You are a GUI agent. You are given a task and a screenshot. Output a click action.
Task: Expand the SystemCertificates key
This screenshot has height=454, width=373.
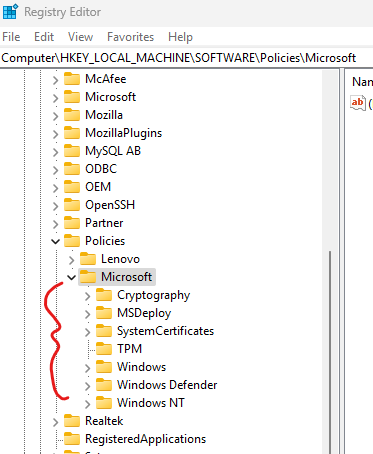(x=87, y=332)
